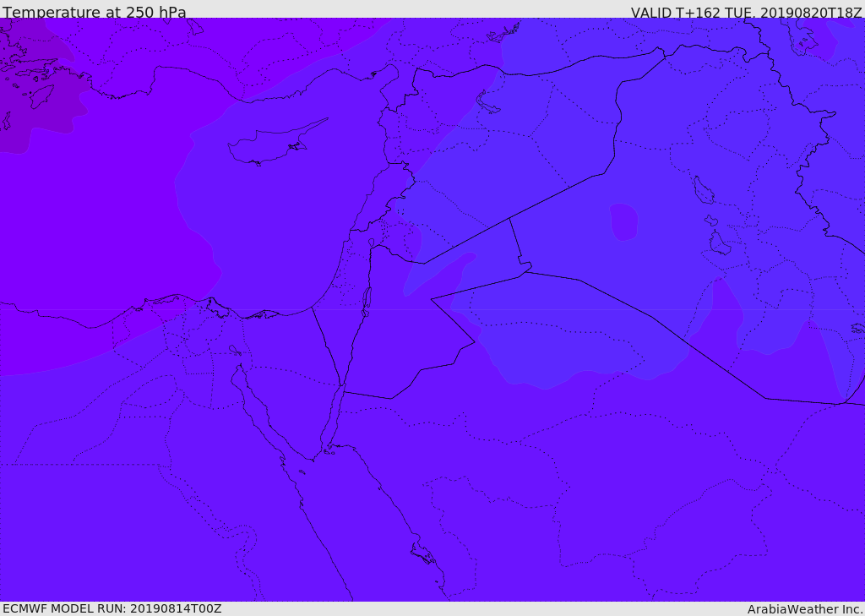This screenshot has width=865, height=616.
Task: Click the 'VALID T+162 TUE. 20190820T18Z' label
Action: [747, 13]
